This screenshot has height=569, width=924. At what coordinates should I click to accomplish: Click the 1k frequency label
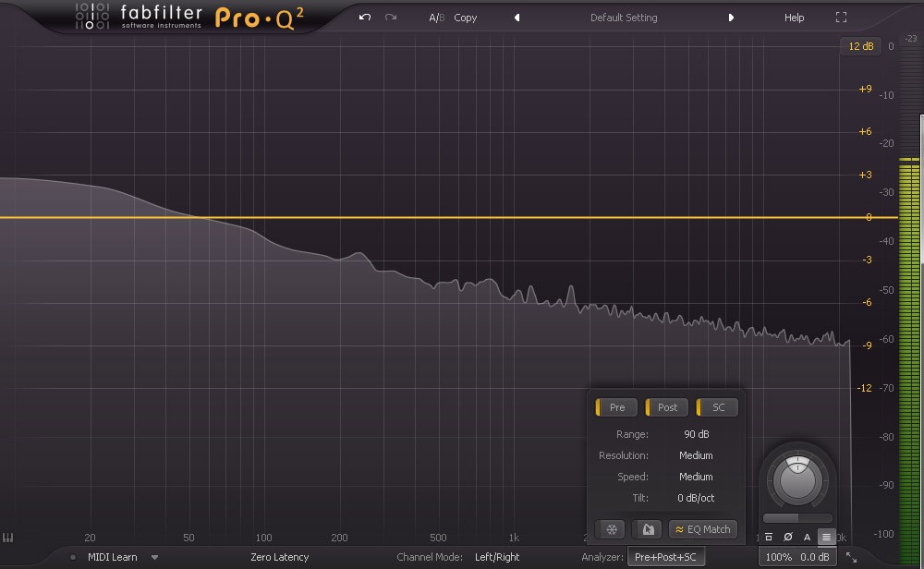coord(514,538)
